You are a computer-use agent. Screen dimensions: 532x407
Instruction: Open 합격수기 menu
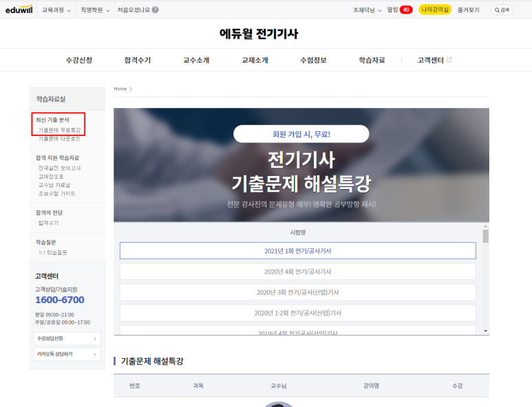(x=138, y=60)
